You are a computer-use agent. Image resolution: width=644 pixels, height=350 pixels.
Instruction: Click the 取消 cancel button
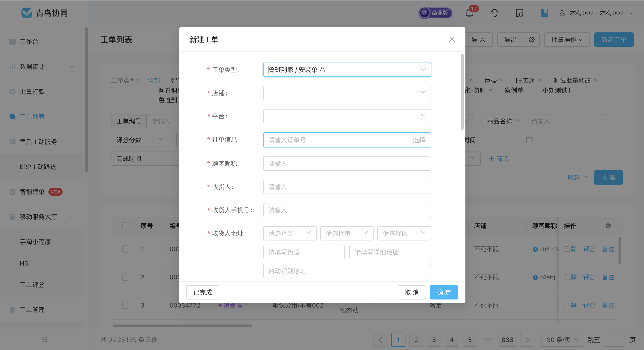point(412,292)
